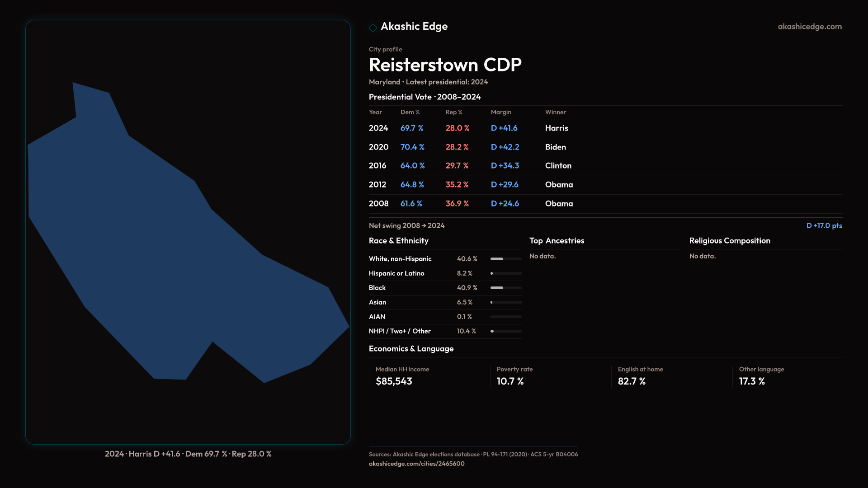Click the Top Ancestries section heading

[557, 241]
